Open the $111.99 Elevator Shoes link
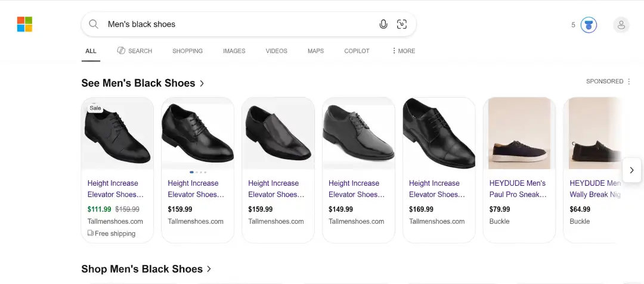Image resolution: width=644 pixels, height=284 pixels. [116, 189]
